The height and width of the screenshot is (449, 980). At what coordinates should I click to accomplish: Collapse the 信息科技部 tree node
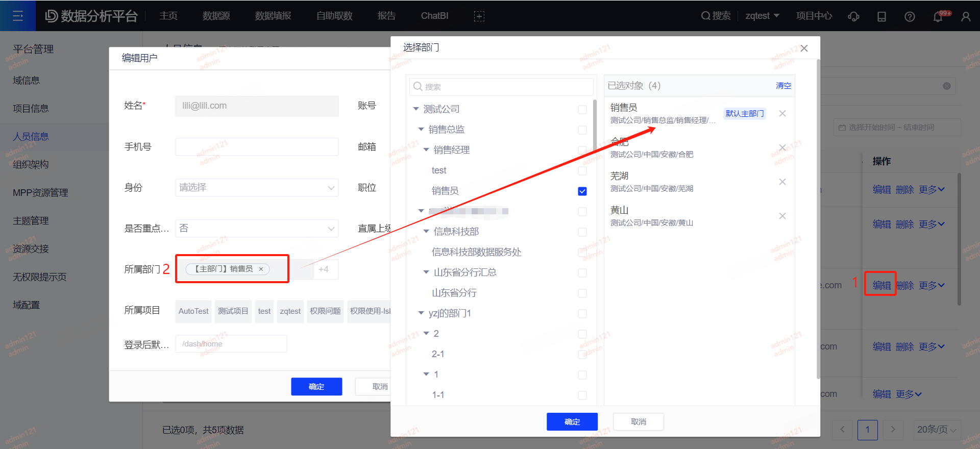pyautogui.click(x=426, y=232)
